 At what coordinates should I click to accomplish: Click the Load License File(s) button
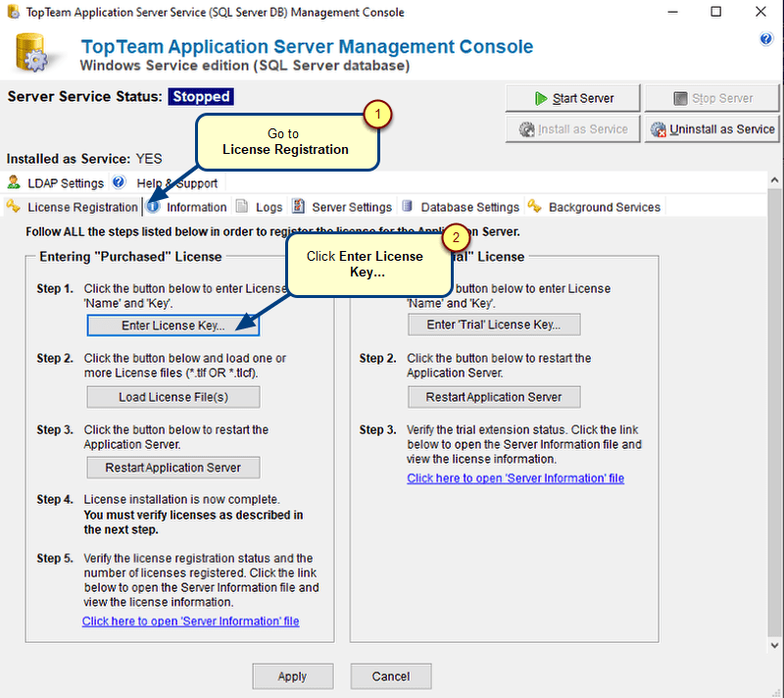pos(173,397)
